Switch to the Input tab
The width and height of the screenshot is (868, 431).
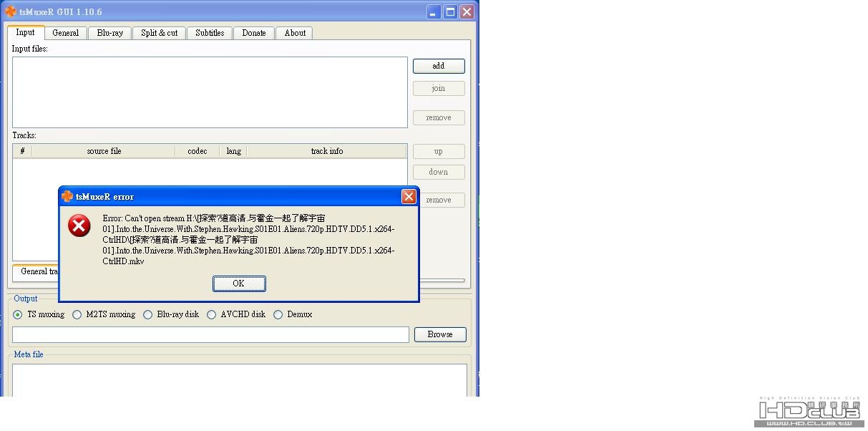tap(26, 32)
